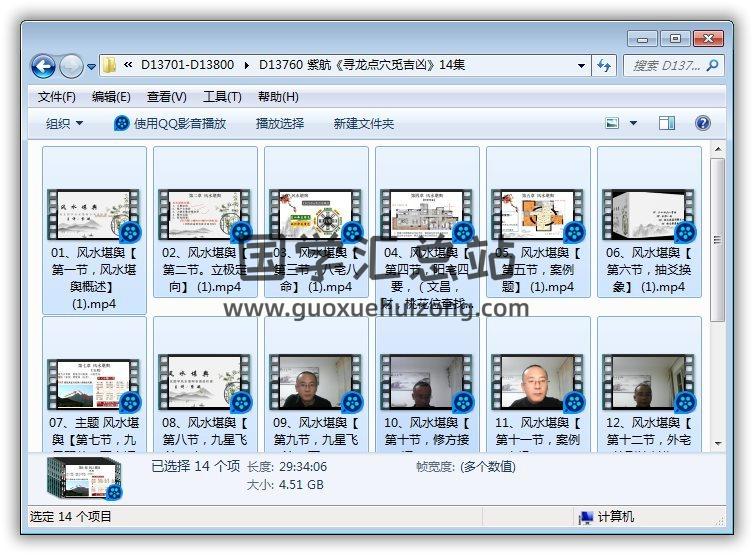Image resolution: width=754 pixels, height=555 pixels.
Task: Open the 工具(T) menu
Action: [222, 97]
